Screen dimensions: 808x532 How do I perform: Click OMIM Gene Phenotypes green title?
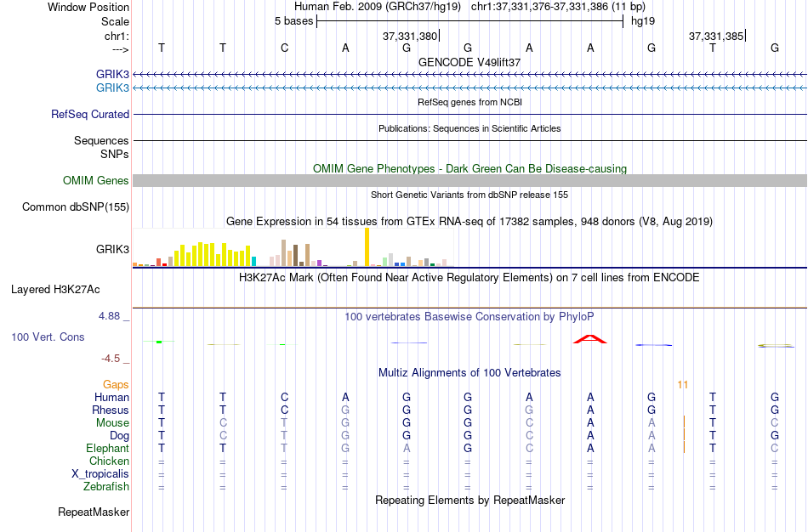coord(469,168)
